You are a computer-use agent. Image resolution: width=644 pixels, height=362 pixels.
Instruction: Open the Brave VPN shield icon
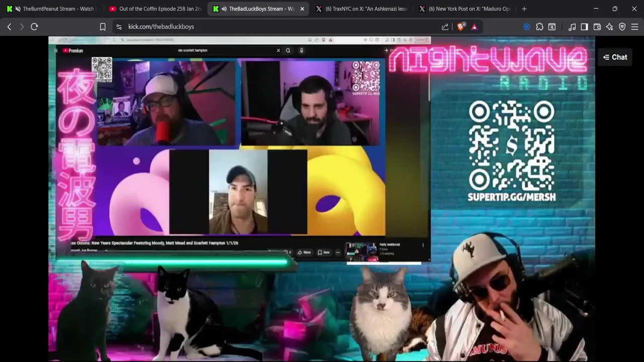(x=622, y=27)
